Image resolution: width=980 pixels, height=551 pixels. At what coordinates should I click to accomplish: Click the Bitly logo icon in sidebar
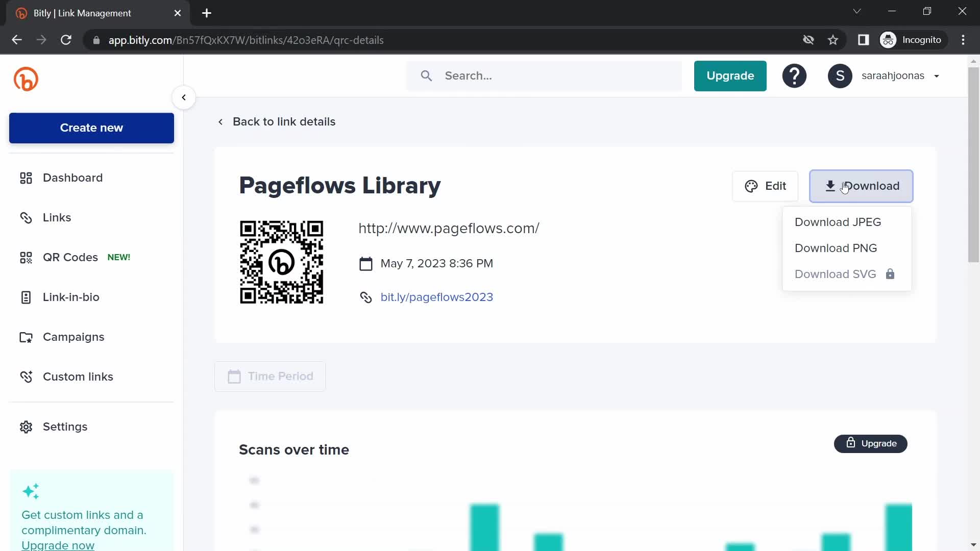point(26,79)
